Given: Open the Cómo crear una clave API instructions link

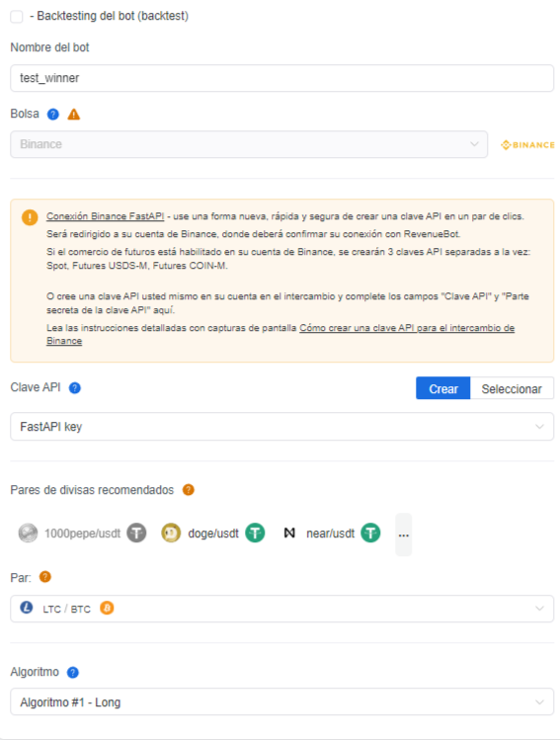Looking at the screenshot, I should [280, 334].
